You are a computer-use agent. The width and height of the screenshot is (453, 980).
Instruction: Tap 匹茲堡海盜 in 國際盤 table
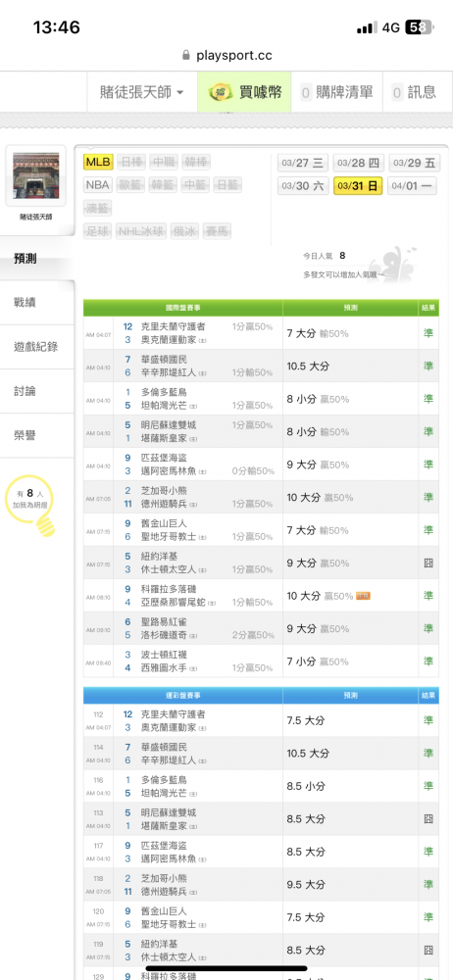164,458
